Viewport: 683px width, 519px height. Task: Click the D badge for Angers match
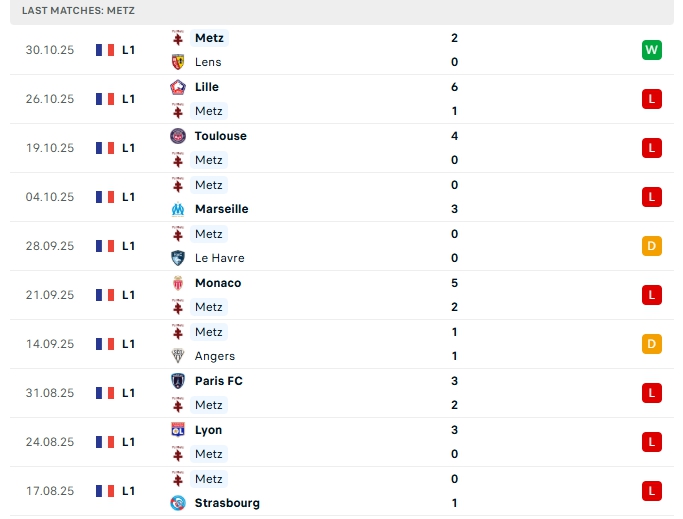tap(652, 344)
